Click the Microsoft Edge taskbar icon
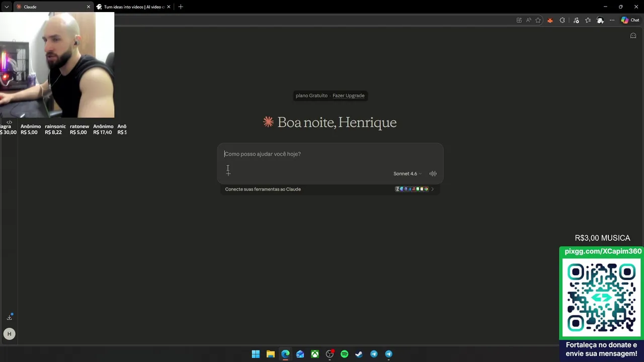This screenshot has height=362, width=644. [285, 354]
